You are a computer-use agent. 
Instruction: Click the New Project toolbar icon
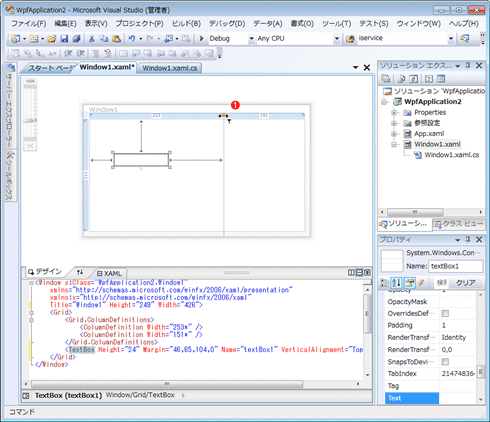pos(15,39)
